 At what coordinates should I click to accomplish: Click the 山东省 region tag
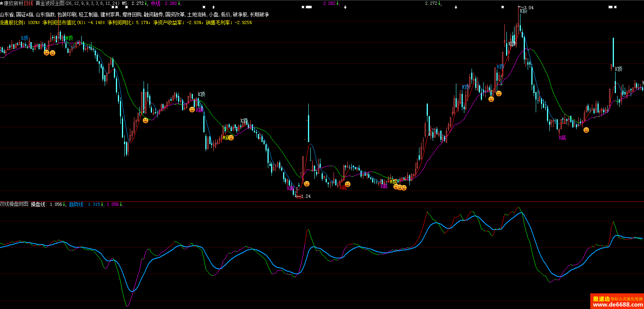click(x=7, y=14)
